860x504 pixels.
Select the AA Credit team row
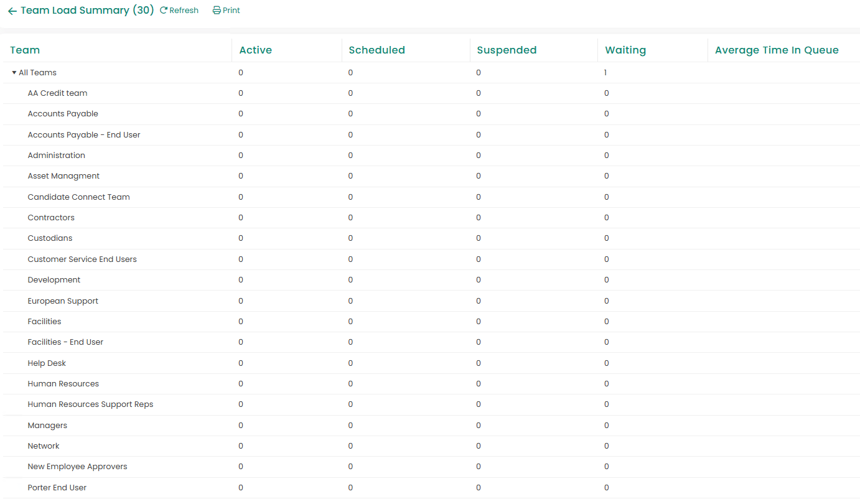(x=57, y=93)
